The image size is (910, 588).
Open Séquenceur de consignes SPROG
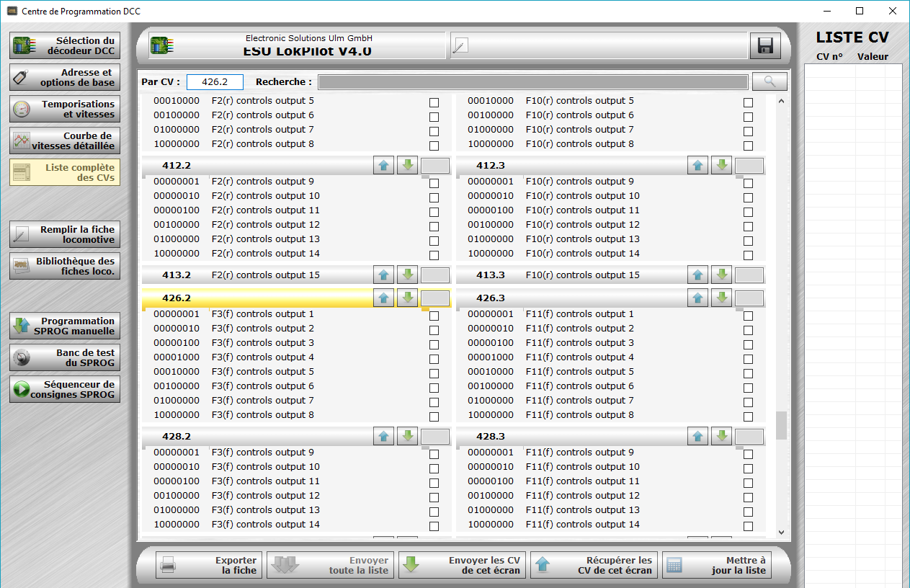65,390
